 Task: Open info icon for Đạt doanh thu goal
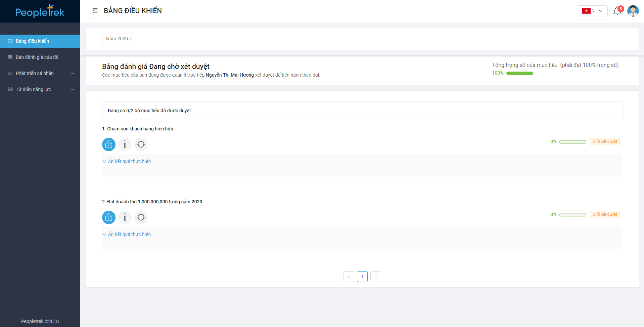point(125,217)
